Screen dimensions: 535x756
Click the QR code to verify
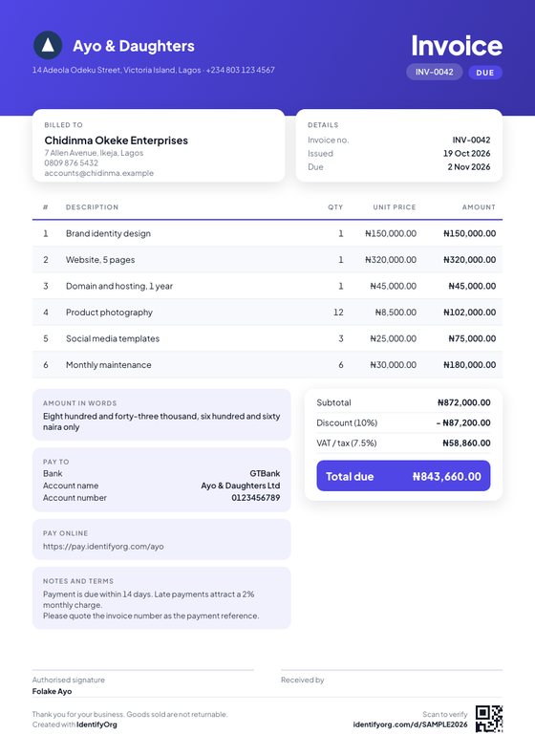[489, 719]
